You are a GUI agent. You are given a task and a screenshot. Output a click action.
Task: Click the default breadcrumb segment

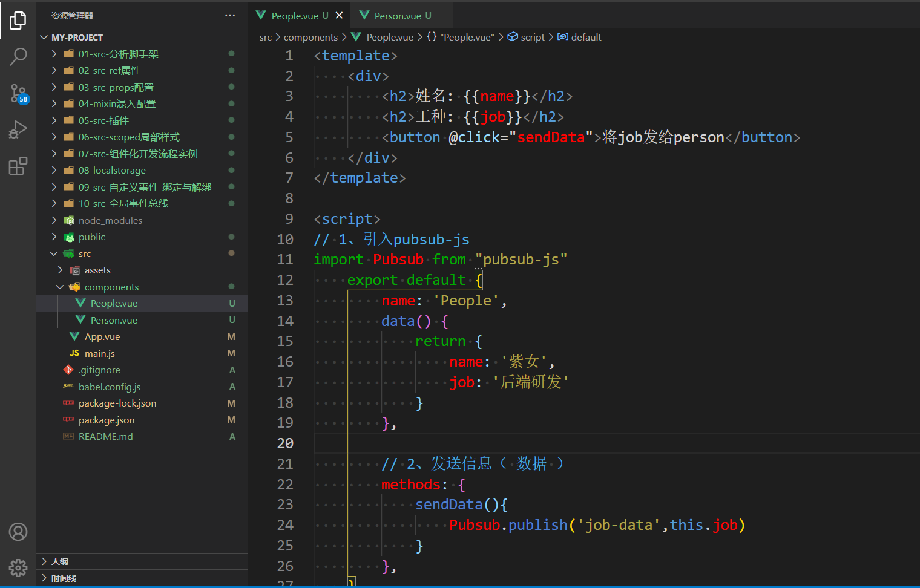click(580, 38)
